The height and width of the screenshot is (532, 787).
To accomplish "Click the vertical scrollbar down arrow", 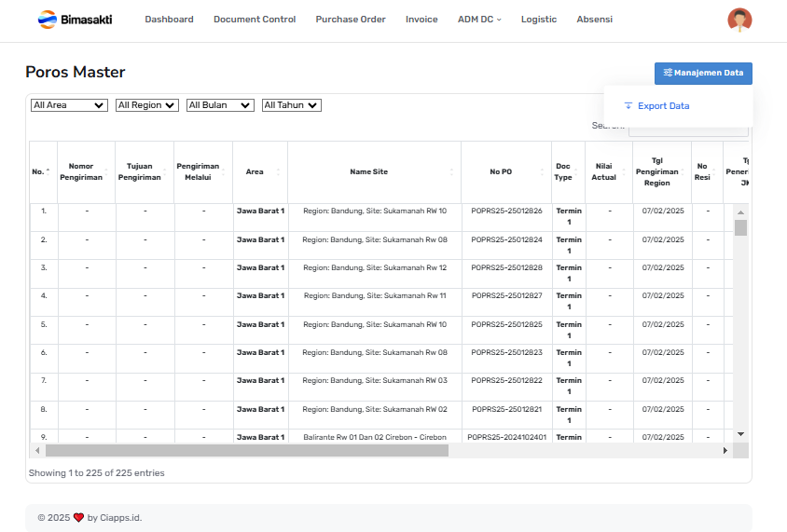I will [x=740, y=434].
